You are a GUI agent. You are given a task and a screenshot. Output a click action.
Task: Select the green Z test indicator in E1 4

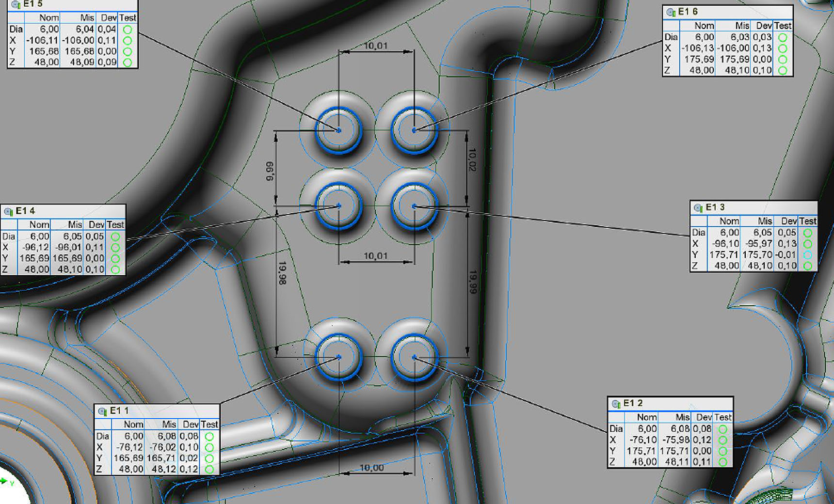[x=115, y=269]
